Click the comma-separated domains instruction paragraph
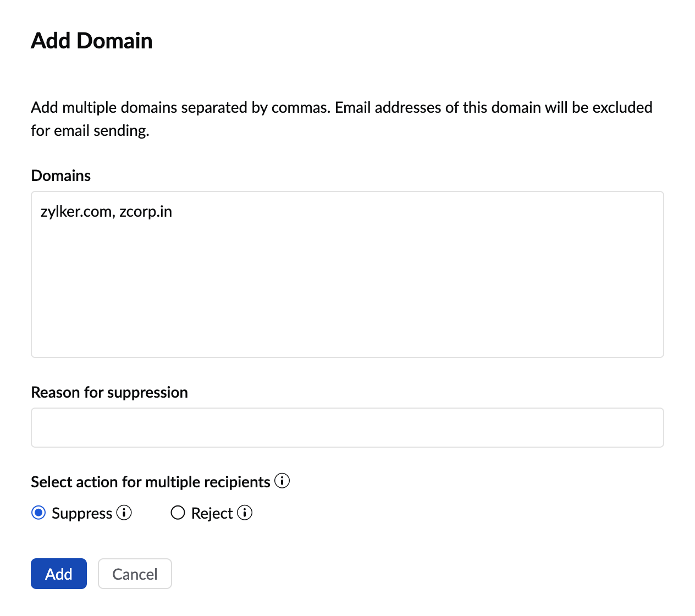 (341, 107)
